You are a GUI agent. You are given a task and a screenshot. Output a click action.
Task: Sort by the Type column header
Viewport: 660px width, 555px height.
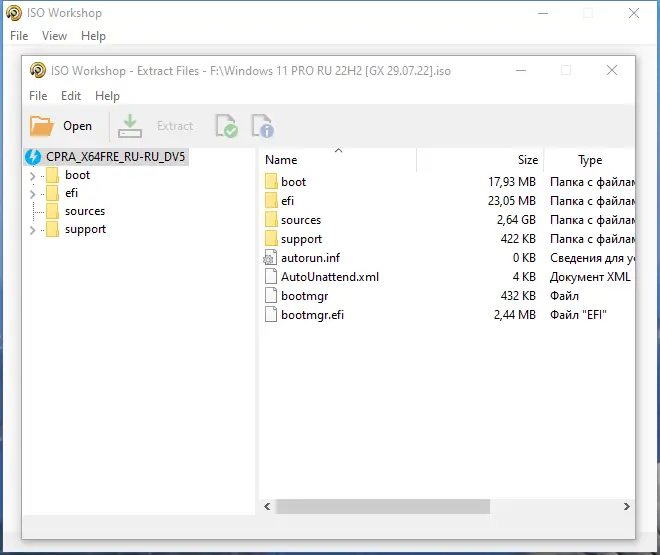(x=589, y=159)
